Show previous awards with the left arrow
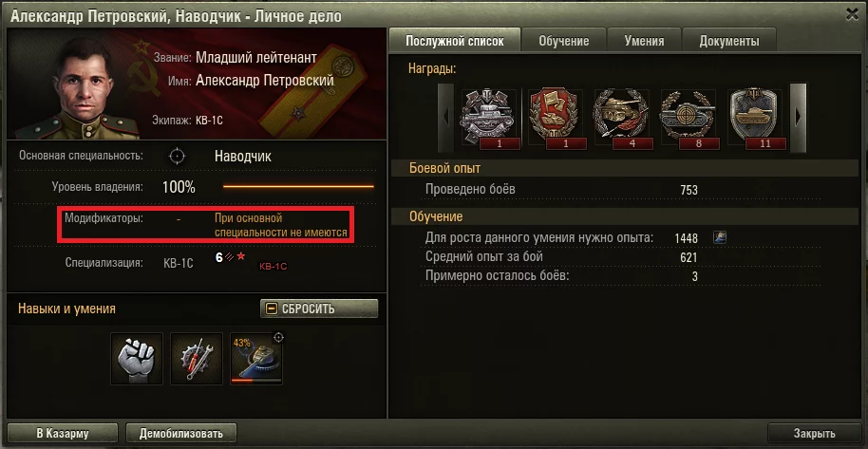868x449 pixels. coord(446,117)
